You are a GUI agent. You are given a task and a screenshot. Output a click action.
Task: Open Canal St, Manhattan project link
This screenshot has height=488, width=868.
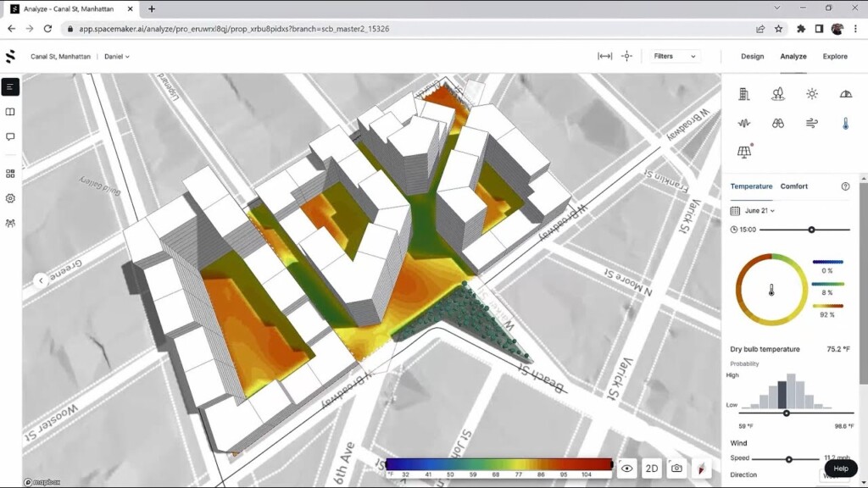60,57
